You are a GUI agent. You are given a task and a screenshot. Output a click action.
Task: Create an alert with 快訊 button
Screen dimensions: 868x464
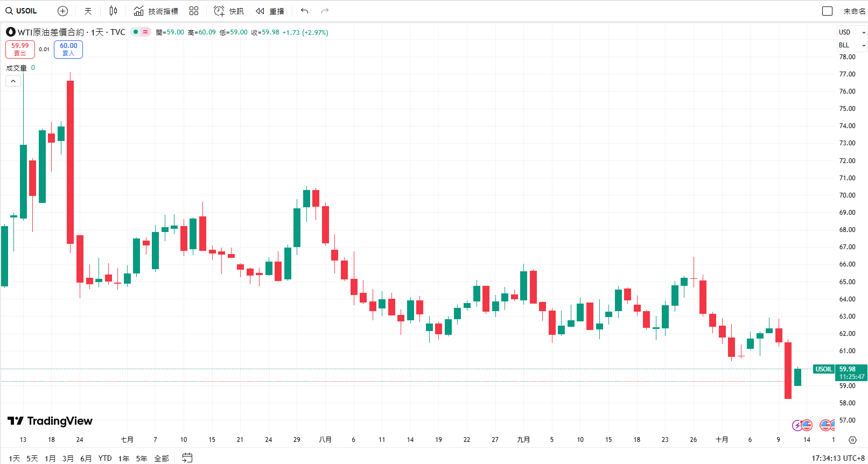(229, 11)
